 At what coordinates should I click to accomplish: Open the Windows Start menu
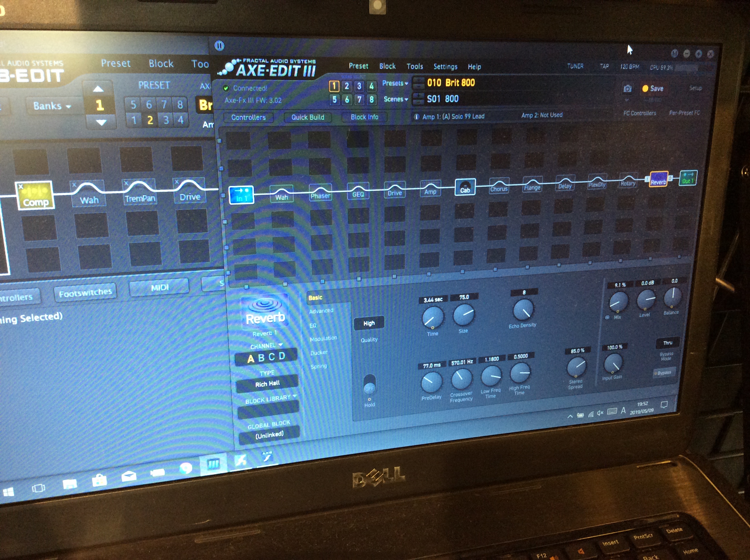pyautogui.click(x=8, y=492)
